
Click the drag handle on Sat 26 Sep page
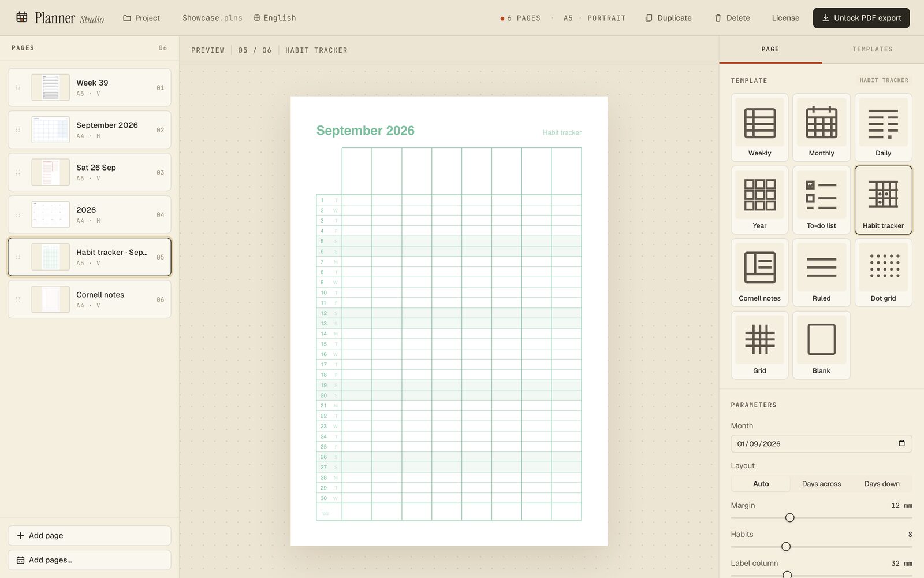click(18, 172)
